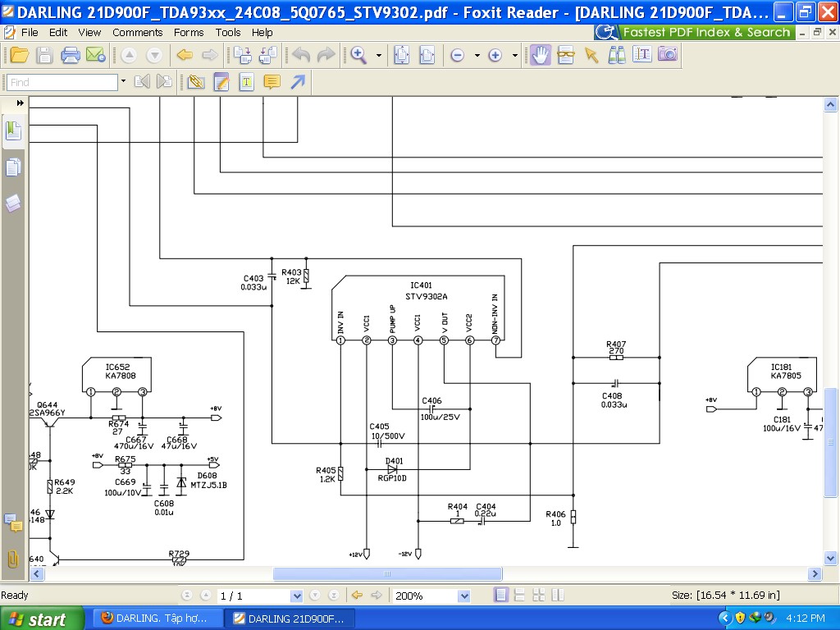840x630 pixels.
Task: Open Search with the binoculars icon
Action: (617, 55)
